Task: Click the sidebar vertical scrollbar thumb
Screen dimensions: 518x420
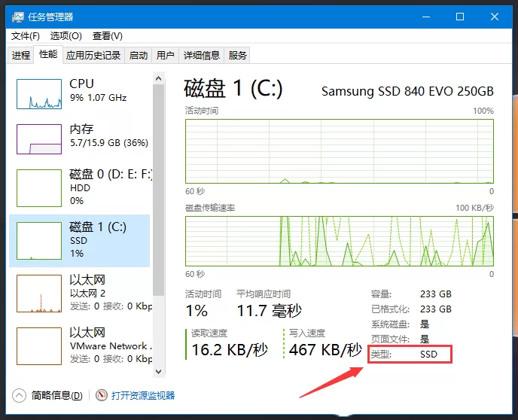Action: [x=159, y=190]
